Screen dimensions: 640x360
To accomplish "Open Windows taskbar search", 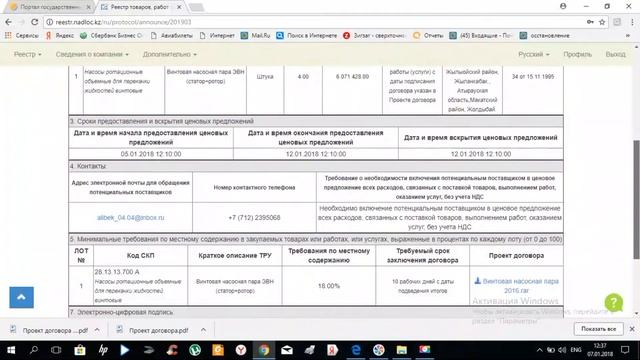I will tap(34, 350).
